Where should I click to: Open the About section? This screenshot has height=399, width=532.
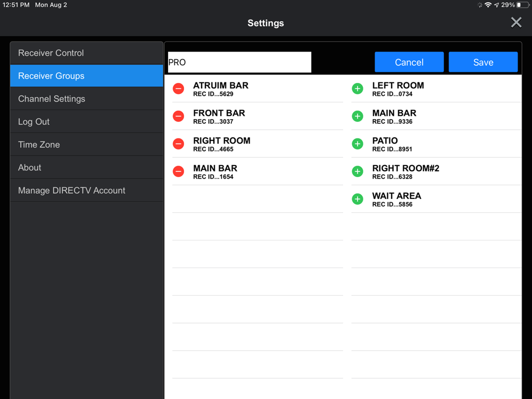click(87, 168)
